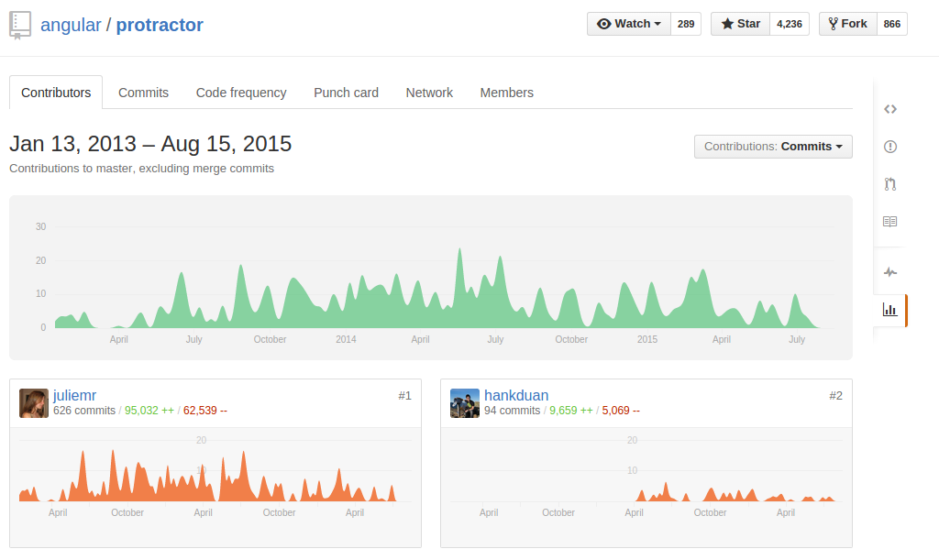
Task: Switch to the Members tab
Action: (x=506, y=93)
